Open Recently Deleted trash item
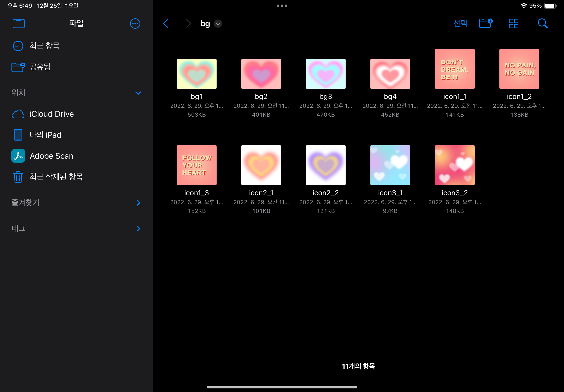The width and height of the screenshot is (564, 392). (56, 177)
